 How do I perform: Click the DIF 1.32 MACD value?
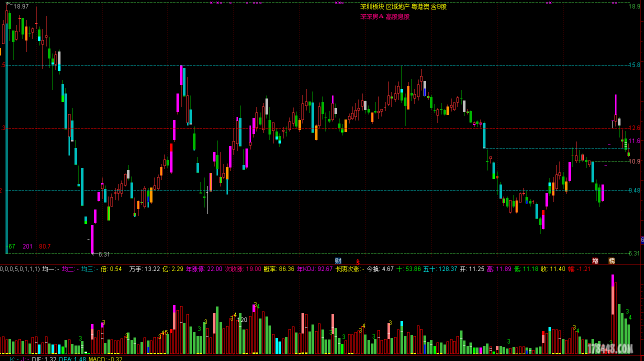point(44,358)
